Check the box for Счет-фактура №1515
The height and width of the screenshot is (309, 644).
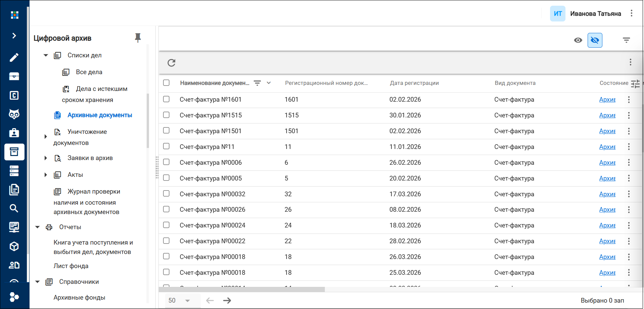[x=166, y=115]
